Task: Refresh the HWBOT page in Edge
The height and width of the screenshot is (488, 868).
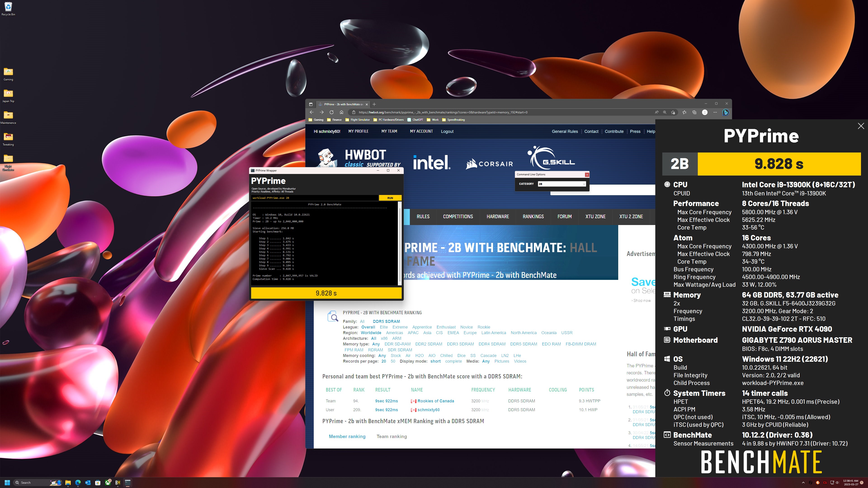Action: [x=331, y=112]
